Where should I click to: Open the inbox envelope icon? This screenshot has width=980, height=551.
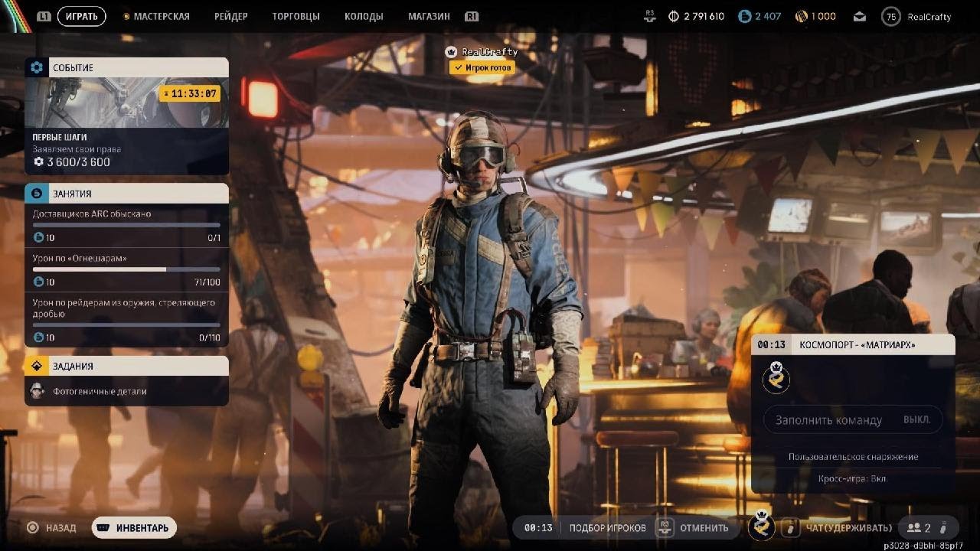(859, 16)
